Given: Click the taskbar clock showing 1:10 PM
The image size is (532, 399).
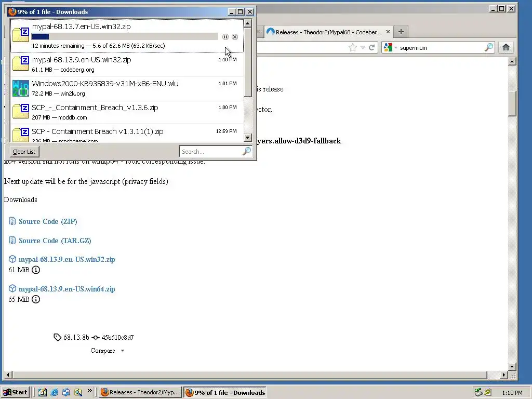Looking at the screenshot, I should 512,393.
